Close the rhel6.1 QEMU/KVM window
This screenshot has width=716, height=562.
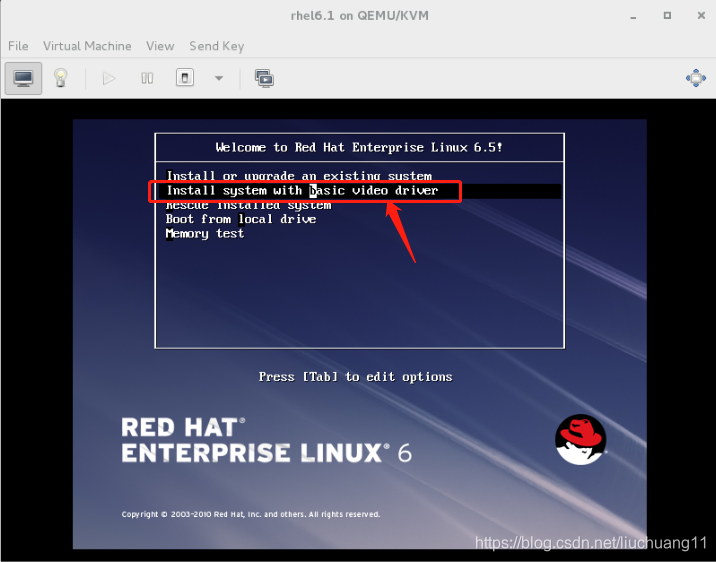point(701,16)
